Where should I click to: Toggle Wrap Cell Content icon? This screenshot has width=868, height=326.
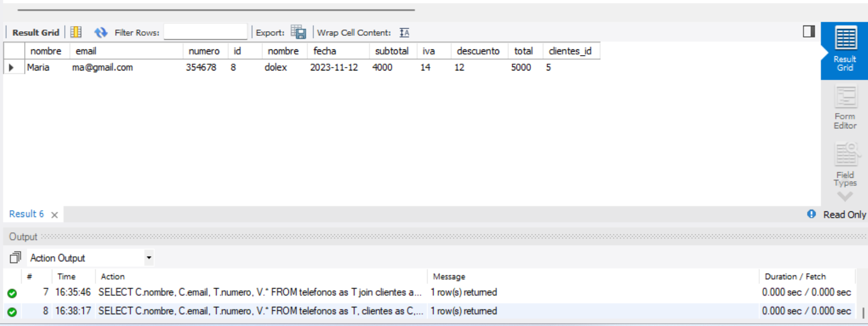click(x=404, y=32)
